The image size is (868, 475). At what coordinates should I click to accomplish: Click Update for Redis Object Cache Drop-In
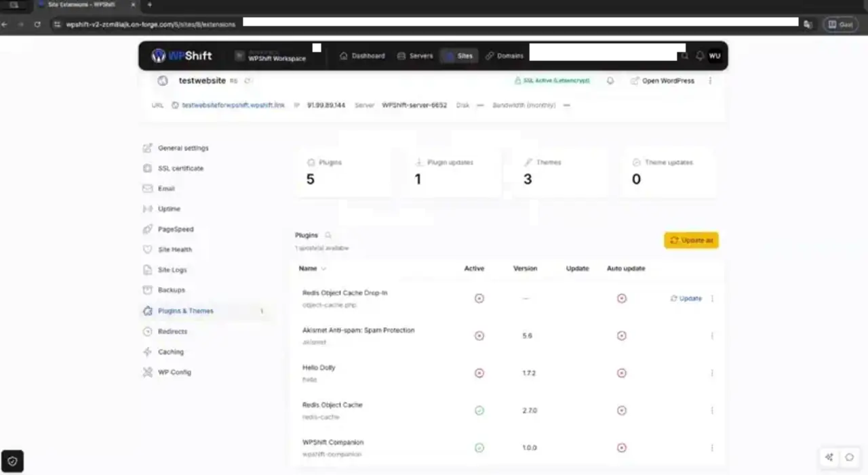[x=686, y=298]
